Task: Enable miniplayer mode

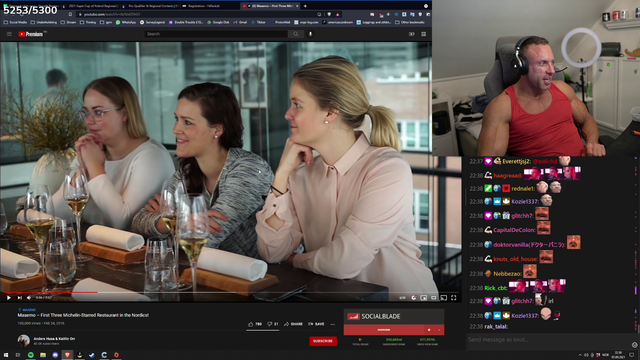Action: pyautogui.click(x=424, y=298)
